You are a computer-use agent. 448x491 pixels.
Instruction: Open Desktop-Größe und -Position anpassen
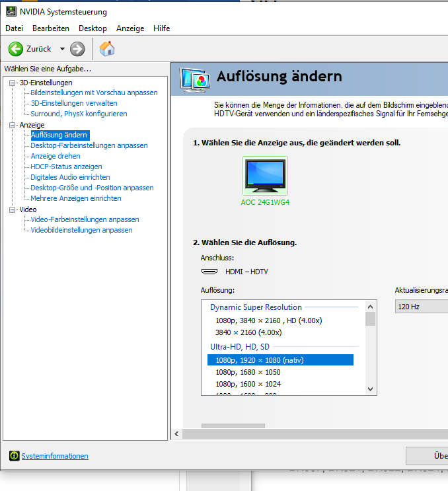[92, 188]
